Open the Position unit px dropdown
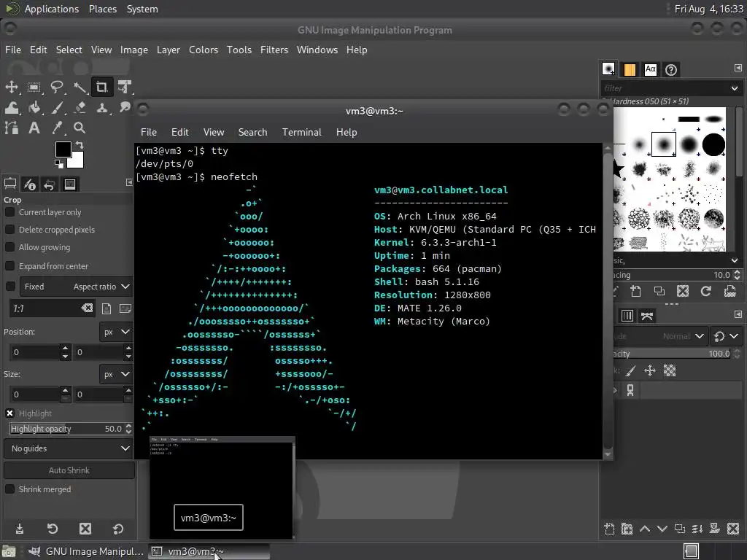 116,332
